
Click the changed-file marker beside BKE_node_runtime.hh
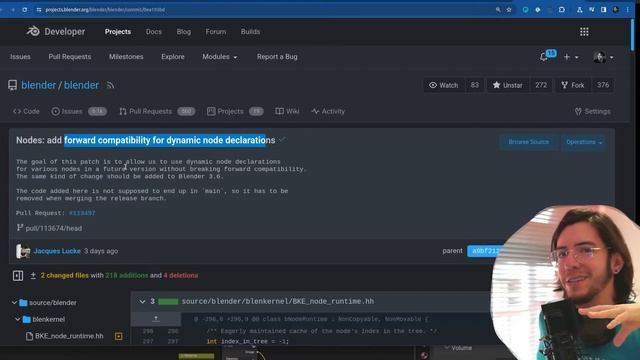118,336
